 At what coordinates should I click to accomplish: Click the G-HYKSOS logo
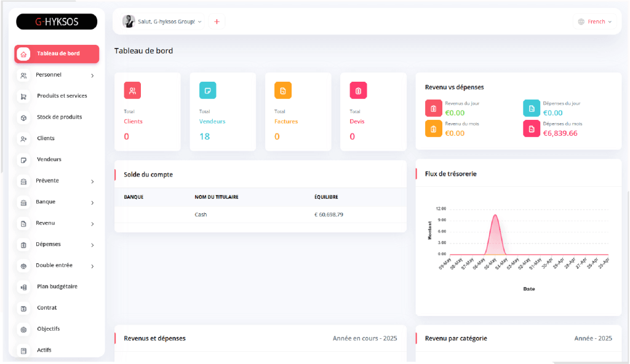click(57, 22)
